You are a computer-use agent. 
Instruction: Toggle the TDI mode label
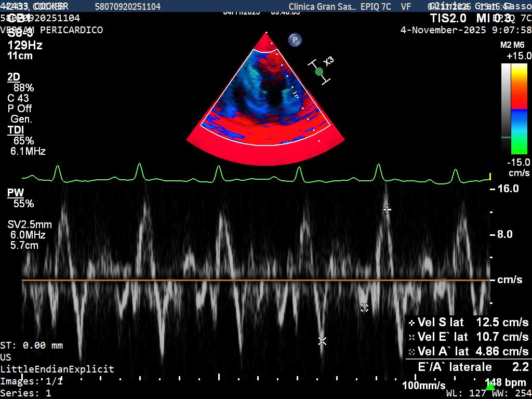point(15,130)
